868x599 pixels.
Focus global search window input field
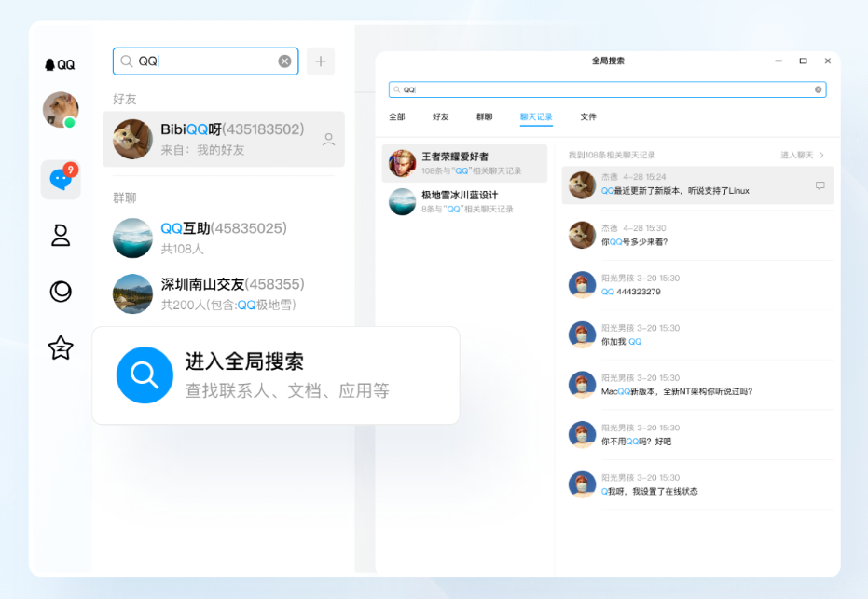pos(607,89)
